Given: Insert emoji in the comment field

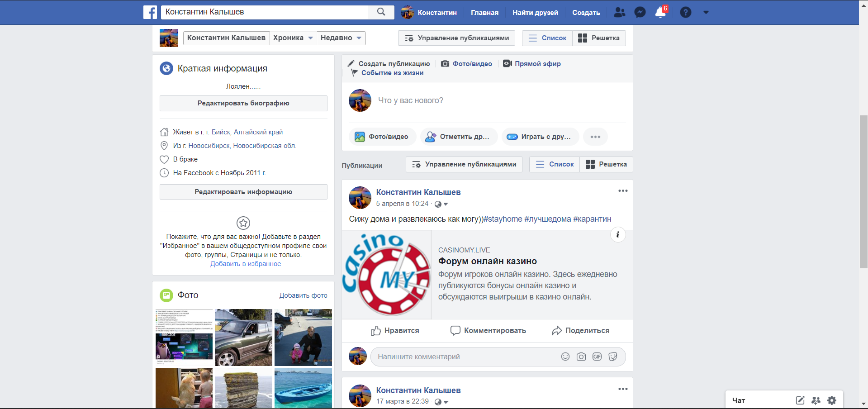Looking at the screenshot, I should pos(565,357).
